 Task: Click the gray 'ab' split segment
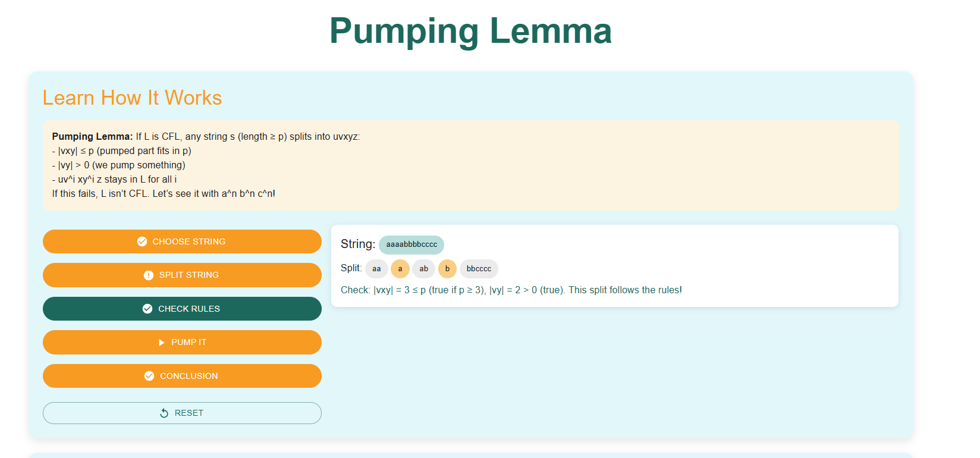pos(424,269)
